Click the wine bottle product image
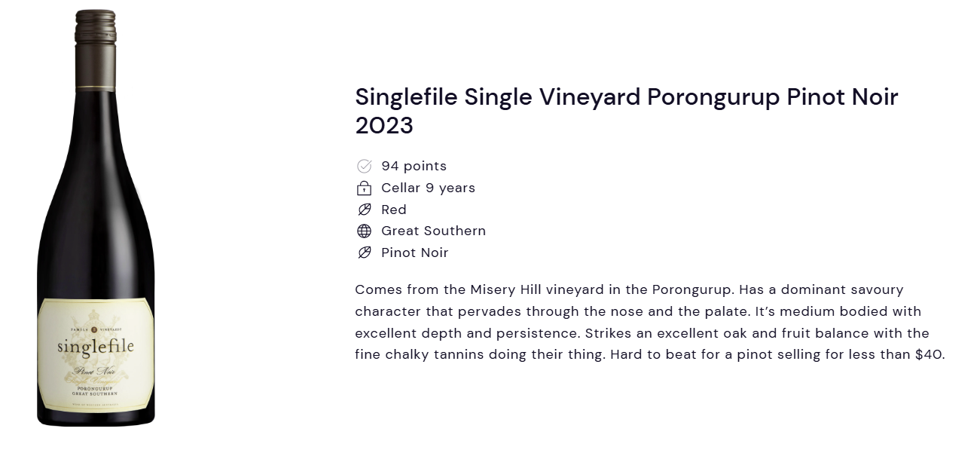The height and width of the screenshot is (450, 980). click(x=96, y=218)
